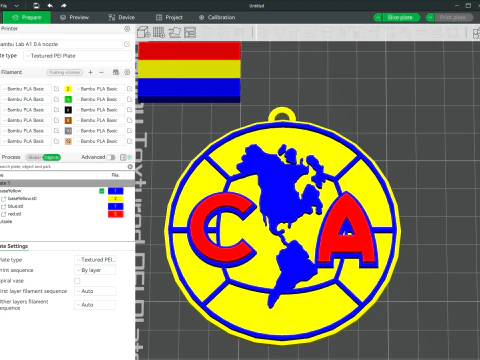Image resolution: width=480 pixels, height=360 pixels.
Task: Click the Save project icon
Action: point(36,6)
